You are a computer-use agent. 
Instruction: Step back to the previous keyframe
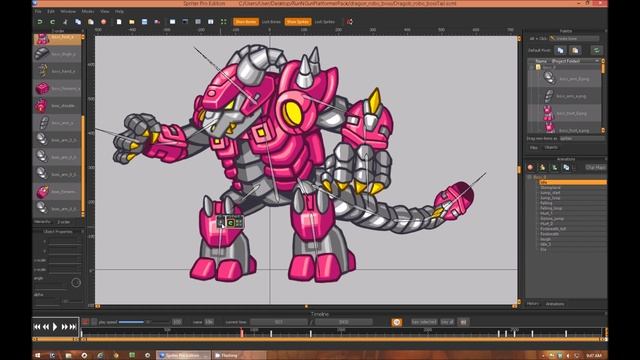pyautogui.click(x=46, y=327)
